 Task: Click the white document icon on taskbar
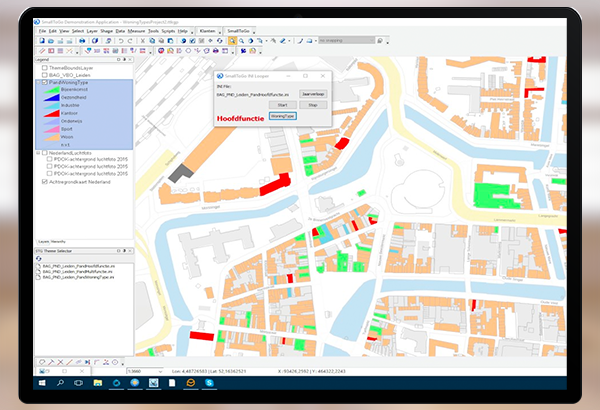172,383
